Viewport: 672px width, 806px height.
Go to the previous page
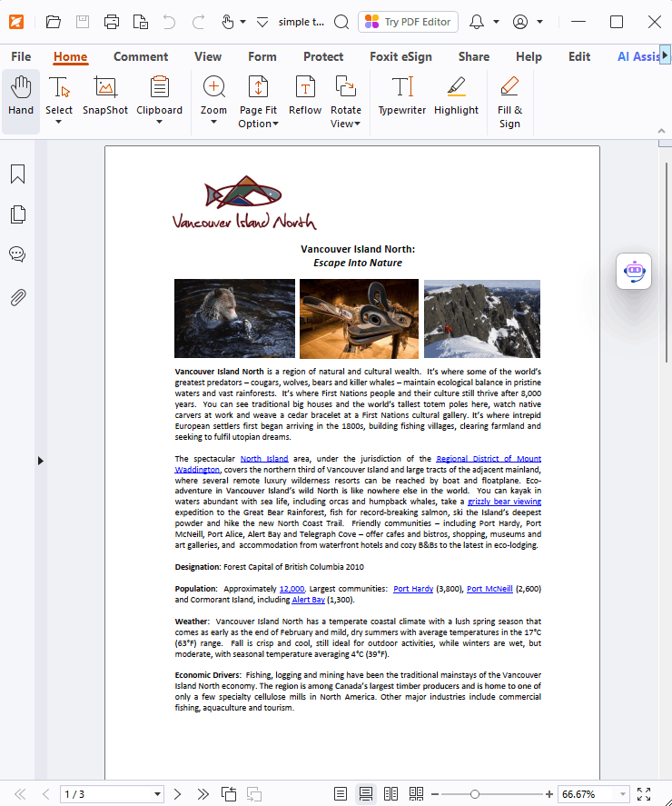tap(45, 794)
